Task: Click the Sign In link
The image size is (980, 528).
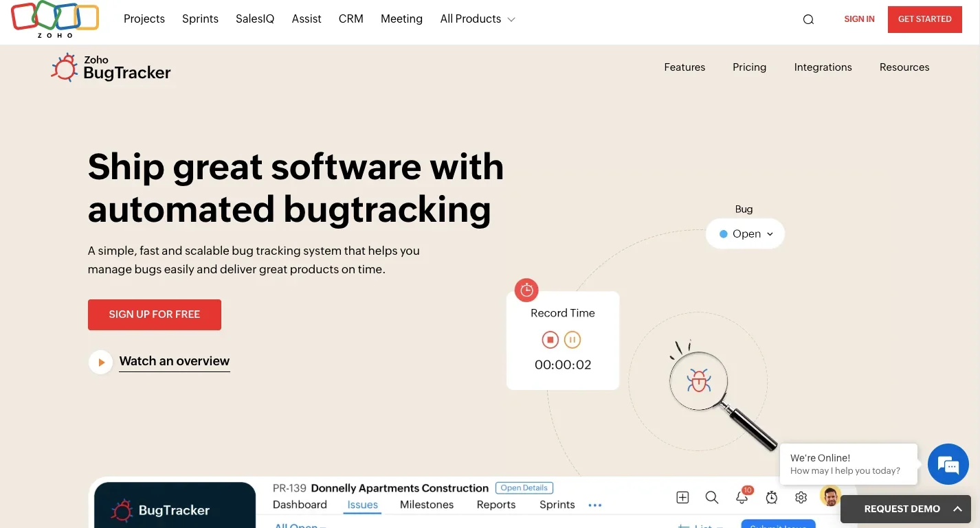Action: point(859,19)
